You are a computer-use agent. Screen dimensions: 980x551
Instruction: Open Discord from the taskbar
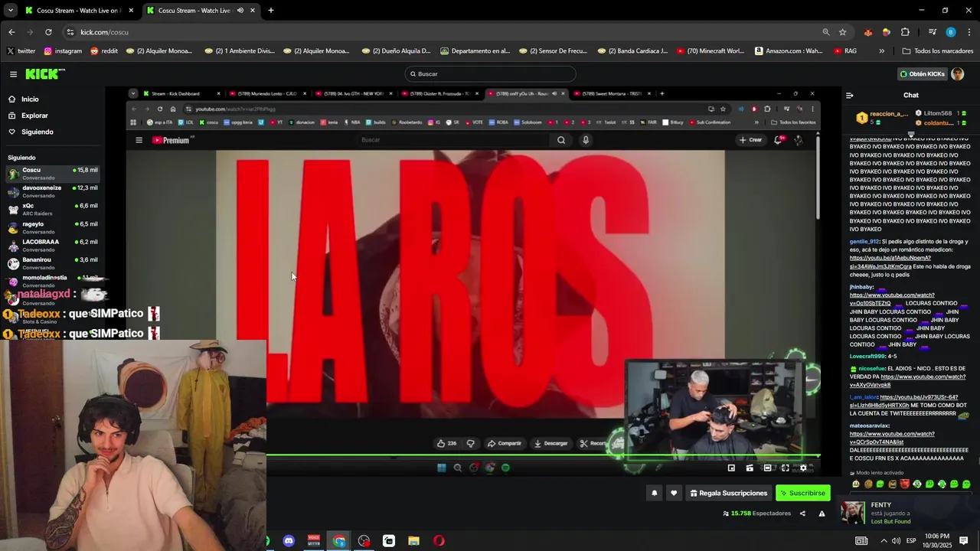(289, 541)
